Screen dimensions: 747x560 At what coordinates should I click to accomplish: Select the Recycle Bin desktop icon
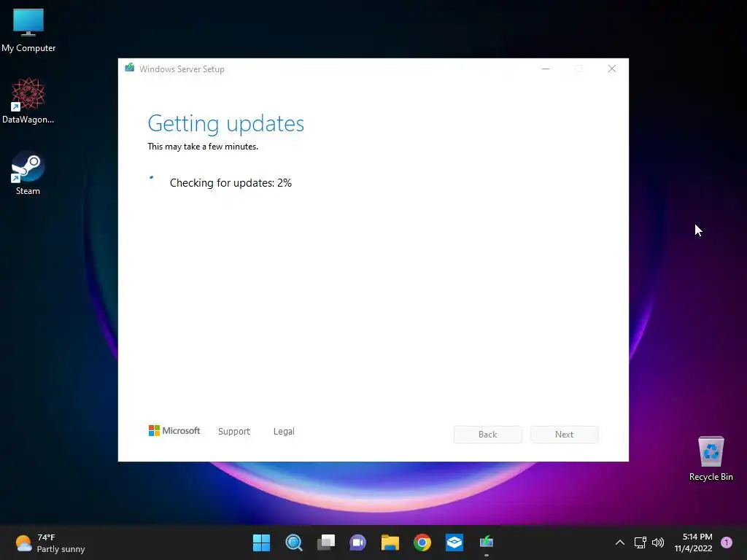click(x=711, y=459)
